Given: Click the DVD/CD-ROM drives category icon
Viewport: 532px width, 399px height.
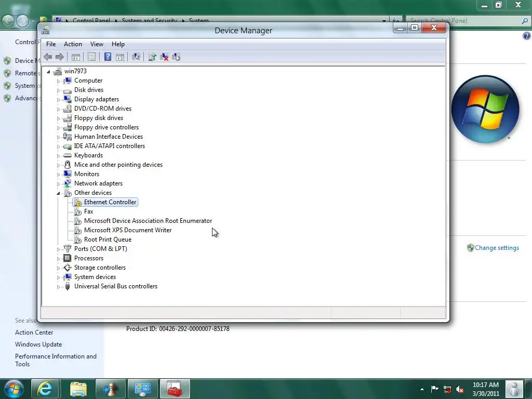Looking at the screenshot, I should [68, 109].
